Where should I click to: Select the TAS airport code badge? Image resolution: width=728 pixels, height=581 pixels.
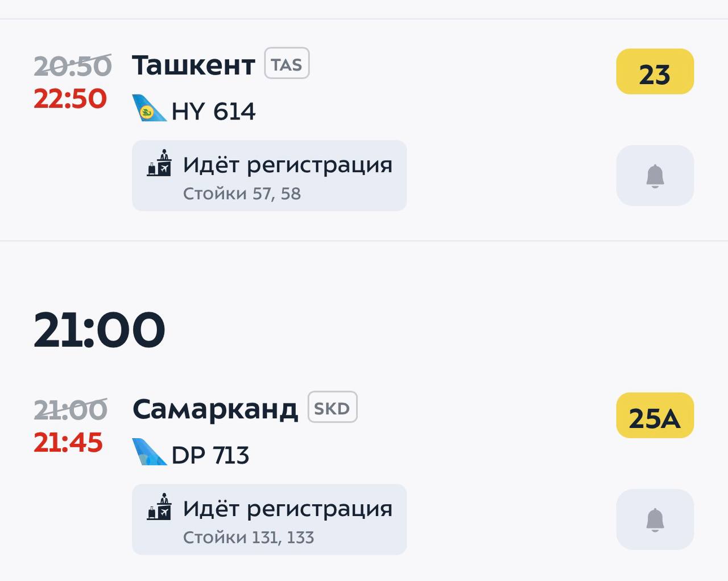tap(287, 64)
